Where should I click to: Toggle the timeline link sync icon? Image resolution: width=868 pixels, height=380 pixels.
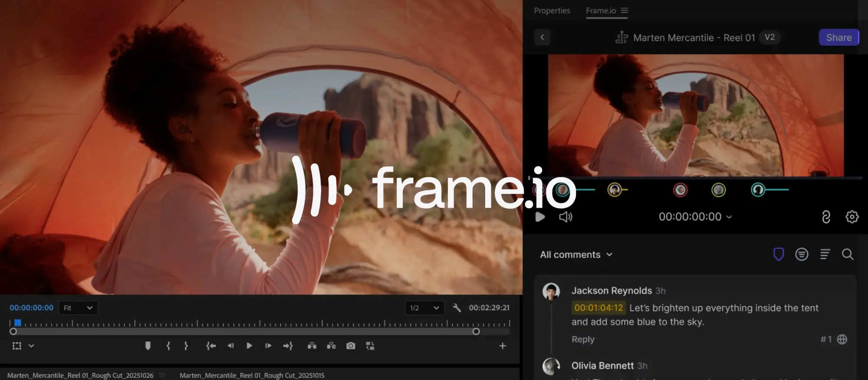[826, 216]
